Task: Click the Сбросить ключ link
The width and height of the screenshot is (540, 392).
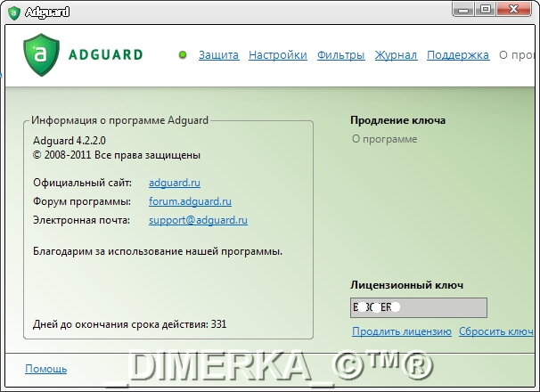Action: (497, 331)
